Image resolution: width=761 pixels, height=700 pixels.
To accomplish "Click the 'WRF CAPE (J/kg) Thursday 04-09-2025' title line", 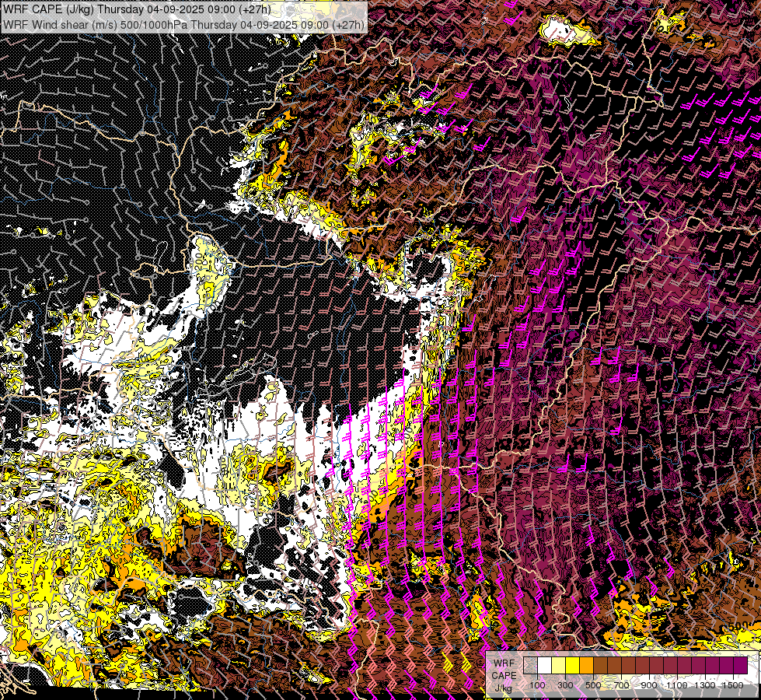I will pyautogui.click(x=136, y=9).
